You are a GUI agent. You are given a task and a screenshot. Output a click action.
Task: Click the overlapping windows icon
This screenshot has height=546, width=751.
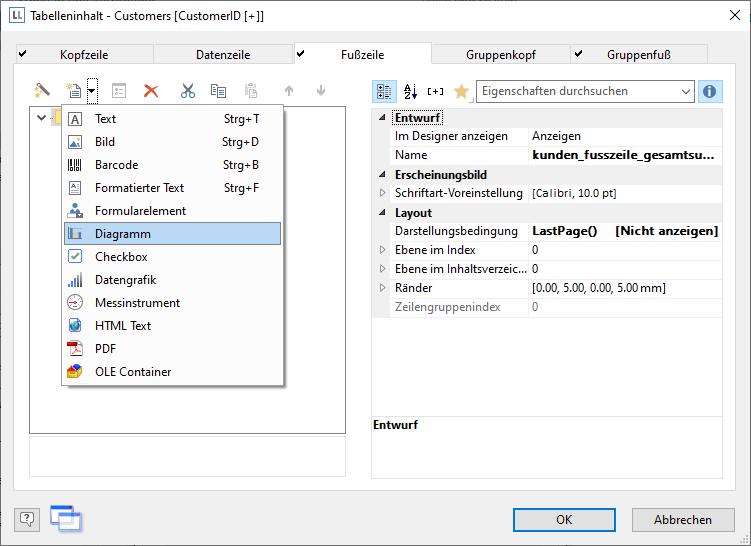click(x=66, y=518)
